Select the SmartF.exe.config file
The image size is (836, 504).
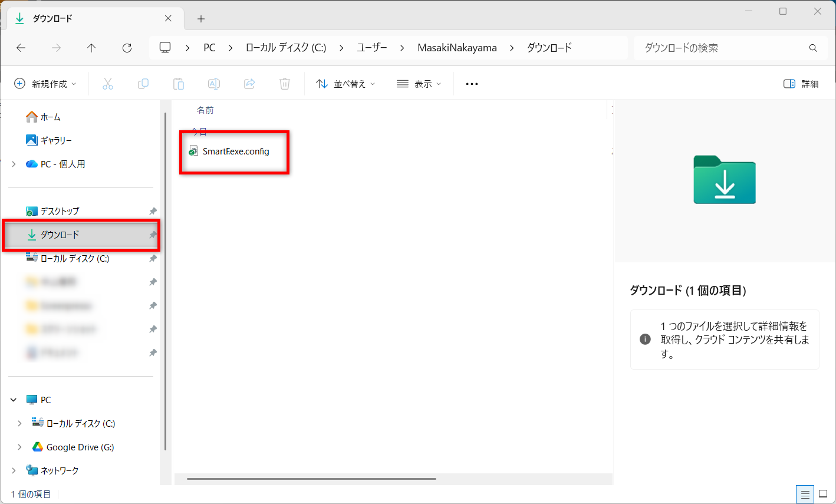(236, 151)
